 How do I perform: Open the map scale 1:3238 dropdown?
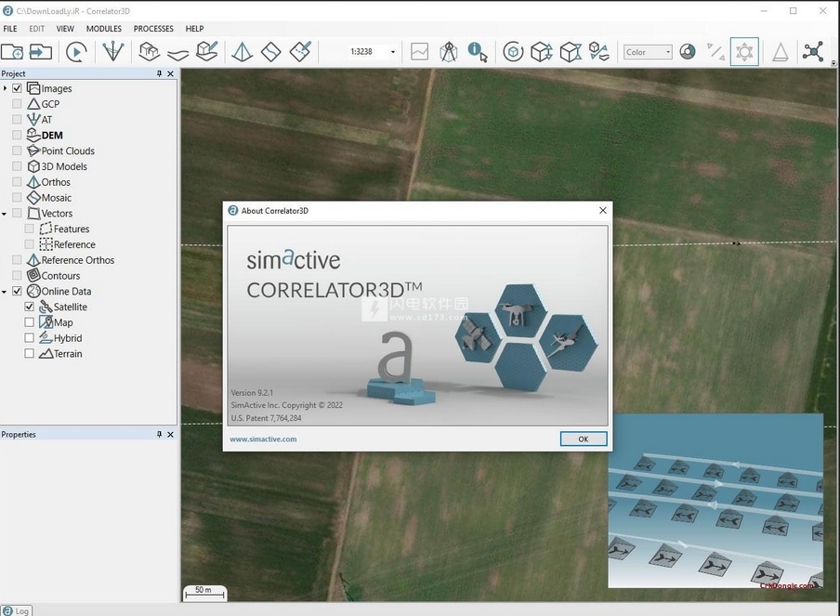(393, 52)
